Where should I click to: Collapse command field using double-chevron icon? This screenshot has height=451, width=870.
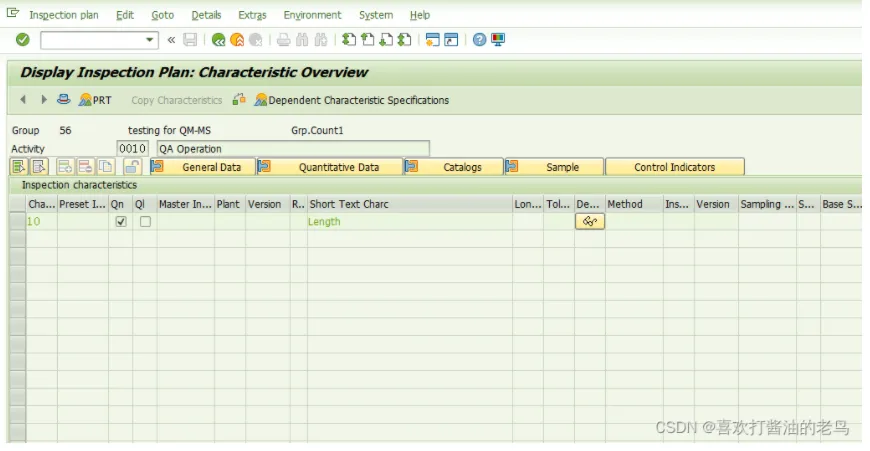pyautogui.click(x=171, y=40)
